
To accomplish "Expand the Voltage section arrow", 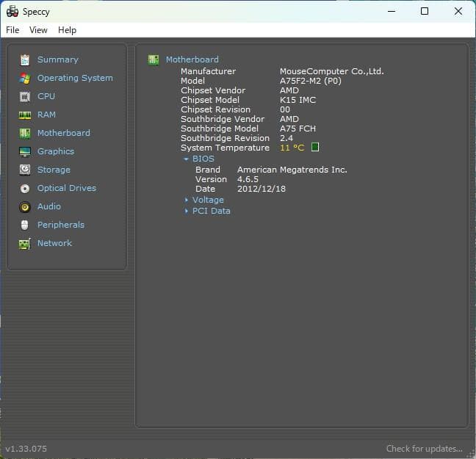I will pos(187,200).
